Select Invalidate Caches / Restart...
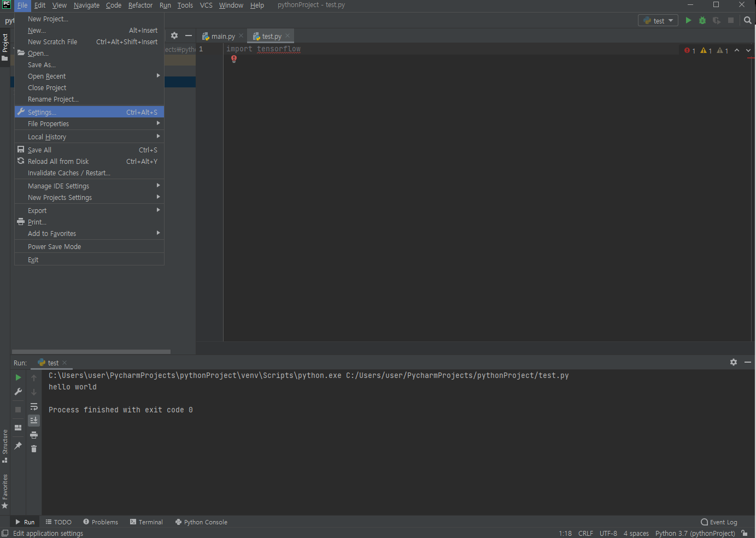756x538 pixels. point(90,173)
